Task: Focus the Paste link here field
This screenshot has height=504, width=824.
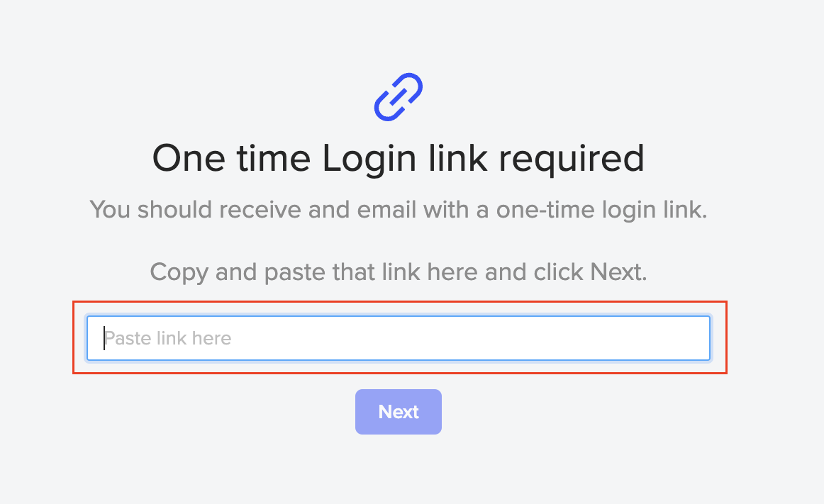Action: point(398,338)
